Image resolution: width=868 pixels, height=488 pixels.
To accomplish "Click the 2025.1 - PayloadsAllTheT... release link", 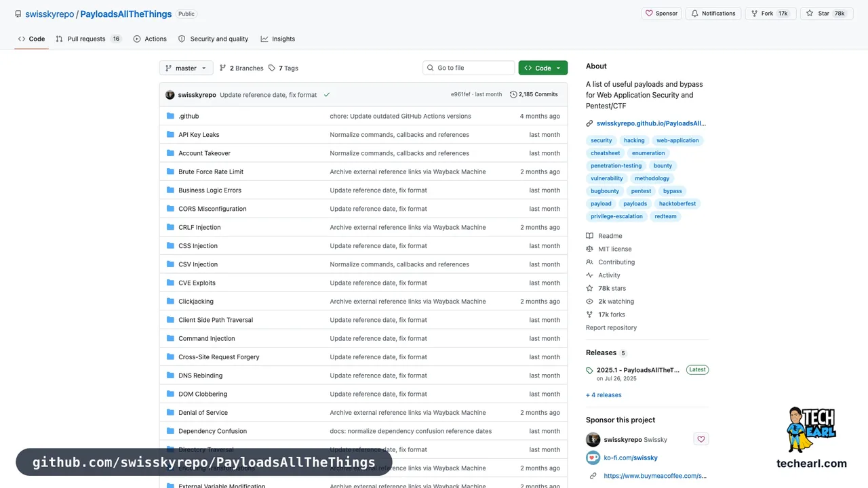I will point(638,370).
